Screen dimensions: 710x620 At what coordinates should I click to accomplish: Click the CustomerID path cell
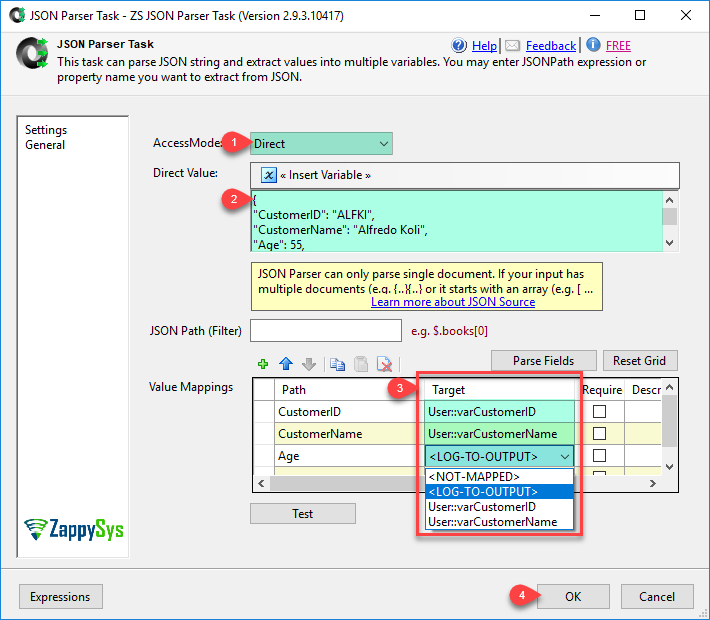click(x=349, y=411)
